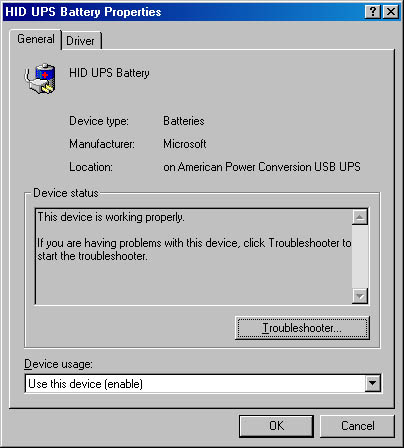The image size is (404, 448).
Task: Launch the Troubleshooter
Action: [x=302, y=328]
